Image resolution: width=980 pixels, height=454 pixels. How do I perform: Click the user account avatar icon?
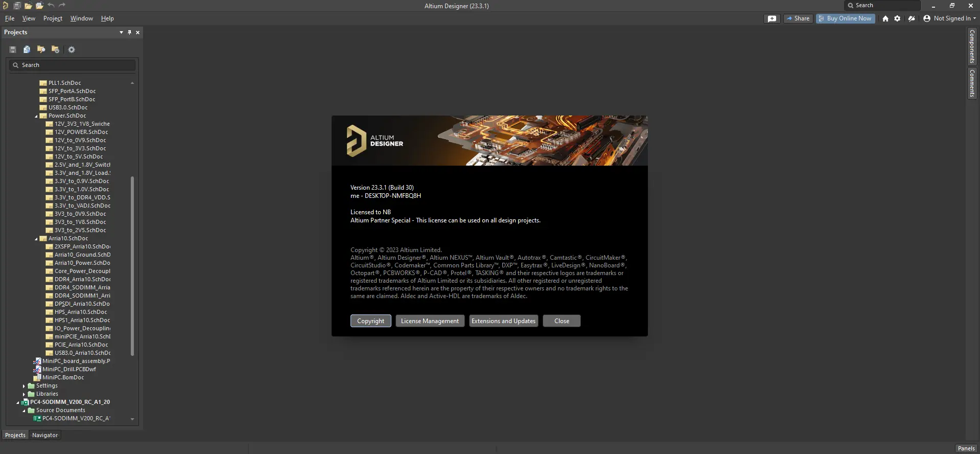tap(927, 18)
